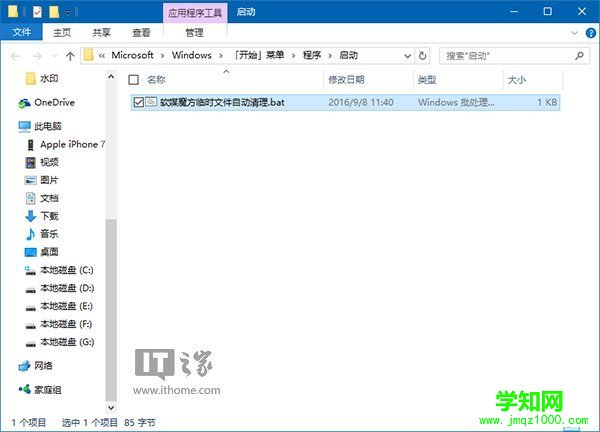Go up one folder level with the up arrow
The width and height of the screenshot is (600, 432).
[70, 56]
